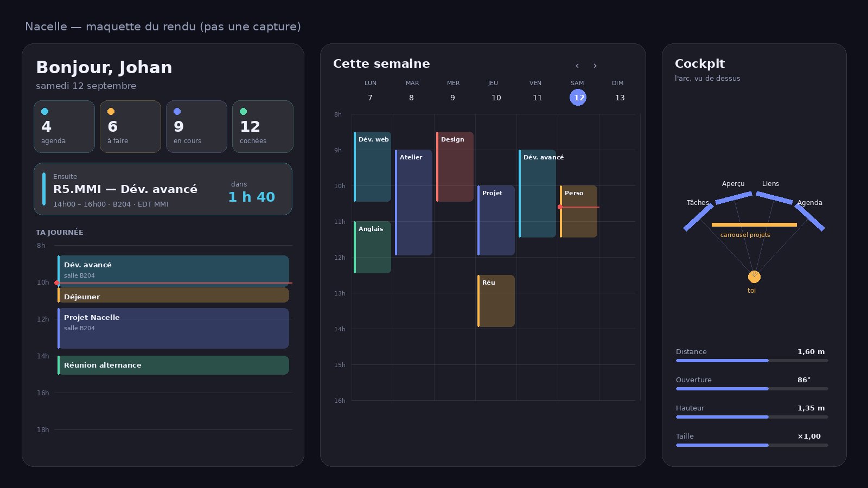Open Thursday's Réu event
868x488 pixels.
[x=496, y=301]
